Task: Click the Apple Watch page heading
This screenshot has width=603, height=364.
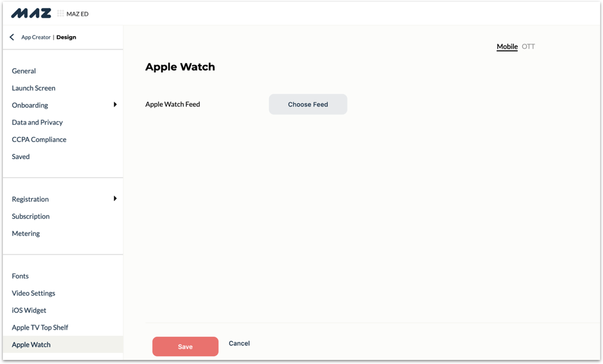Action: [180, 67]
